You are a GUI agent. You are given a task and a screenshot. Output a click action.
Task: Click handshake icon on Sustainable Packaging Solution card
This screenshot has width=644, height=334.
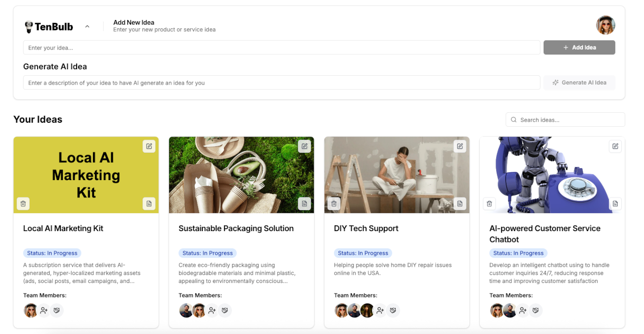coord(225,310)
